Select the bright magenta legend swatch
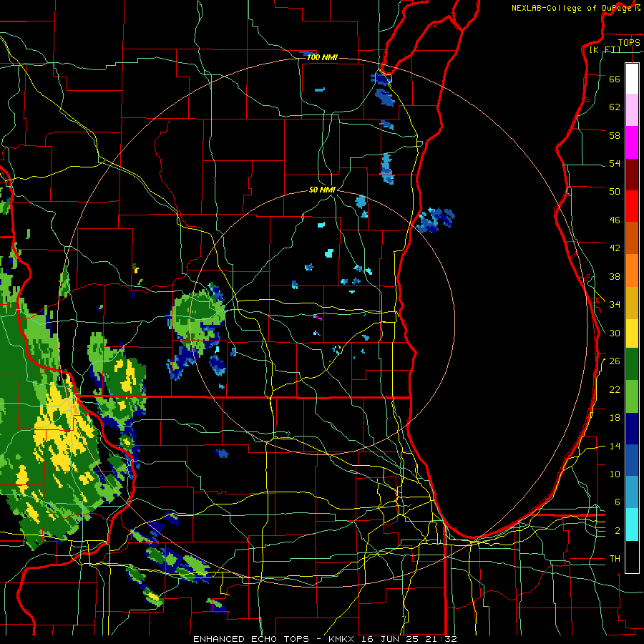 pyautogui.click(x=632, y=142)
